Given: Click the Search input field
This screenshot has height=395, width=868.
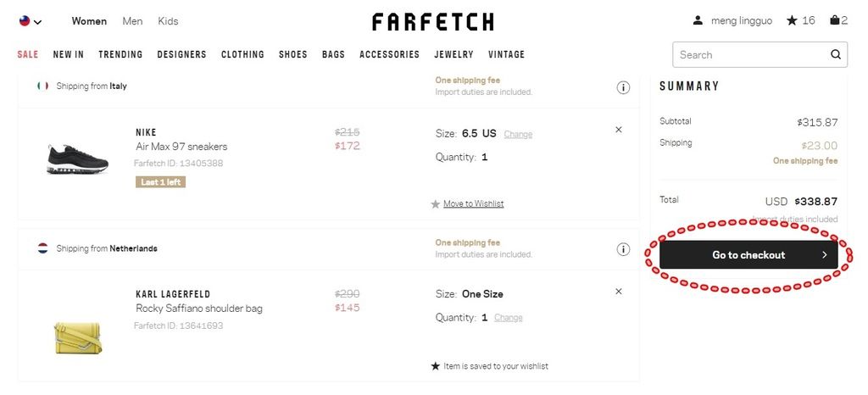Looking at the screenshot, I should click(753, 55).
